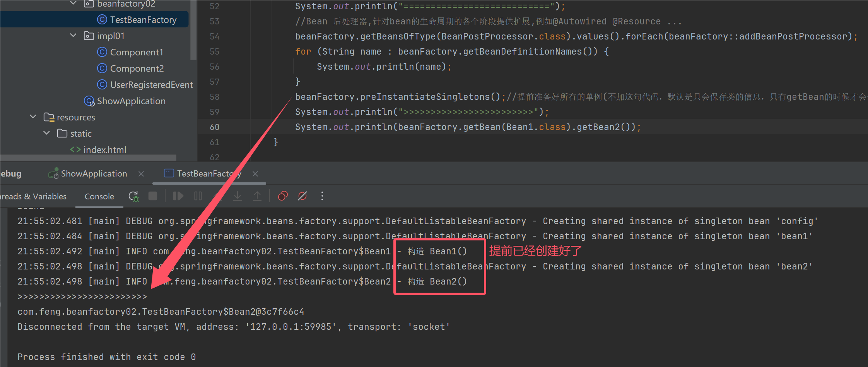Screen dimensions: 868x367
Task: Collapse the resources folder
Action: pyautogui.click(x=33, y=117)
